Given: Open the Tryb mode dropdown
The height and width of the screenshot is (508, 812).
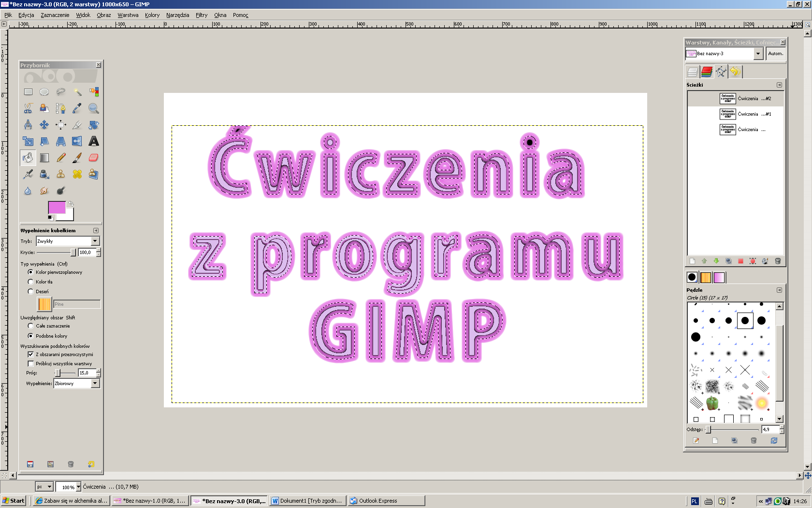Looking at the screenshot, I should (x=68, y=241).
